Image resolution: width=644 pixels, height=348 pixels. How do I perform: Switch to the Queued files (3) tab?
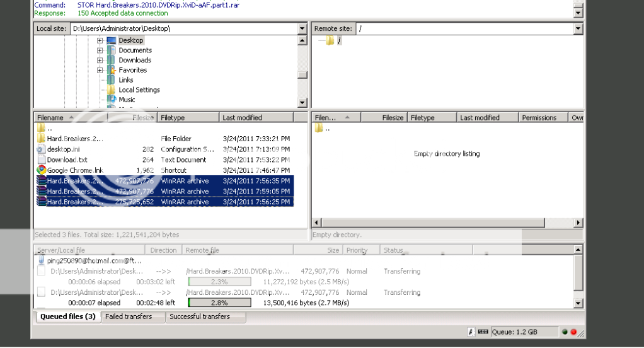tap(68, 316)
